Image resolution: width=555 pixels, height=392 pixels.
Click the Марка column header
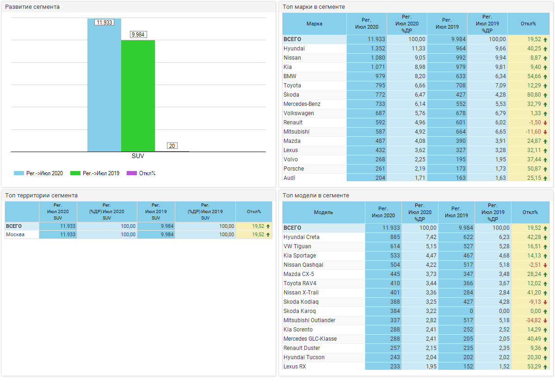click(x=314, y=24)
